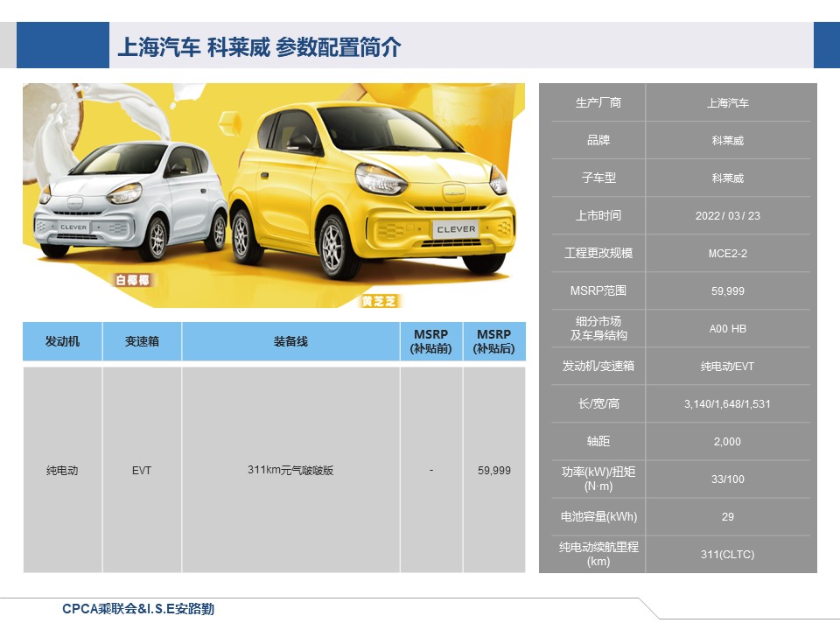
Task: Select the range value 311(CLTC)
Action: pyautogui.click(x=727, y=555)
